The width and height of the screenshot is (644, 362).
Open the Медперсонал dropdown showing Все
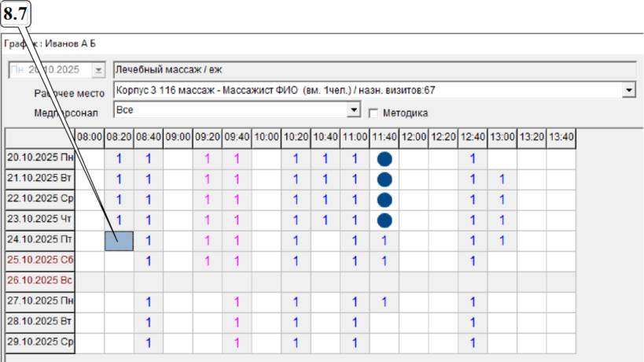click(354, 110)
